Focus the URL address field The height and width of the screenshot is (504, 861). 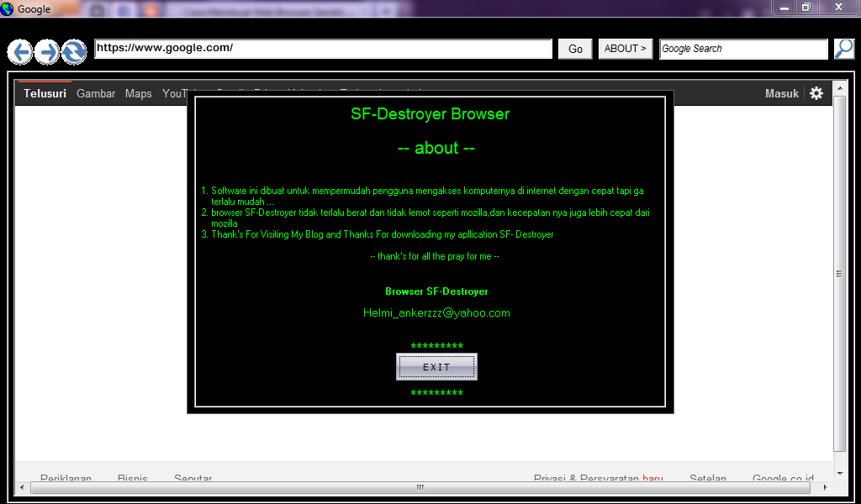tap(323, 48)
